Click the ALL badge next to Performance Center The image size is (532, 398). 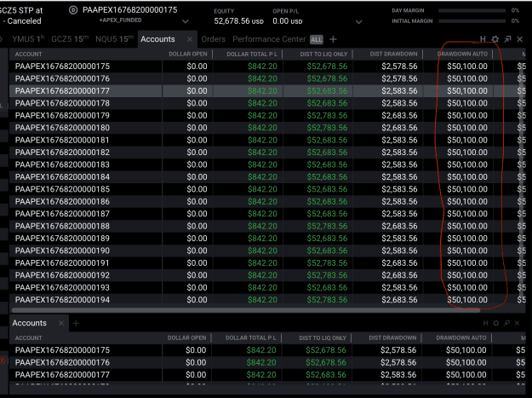tap(316, 40)
